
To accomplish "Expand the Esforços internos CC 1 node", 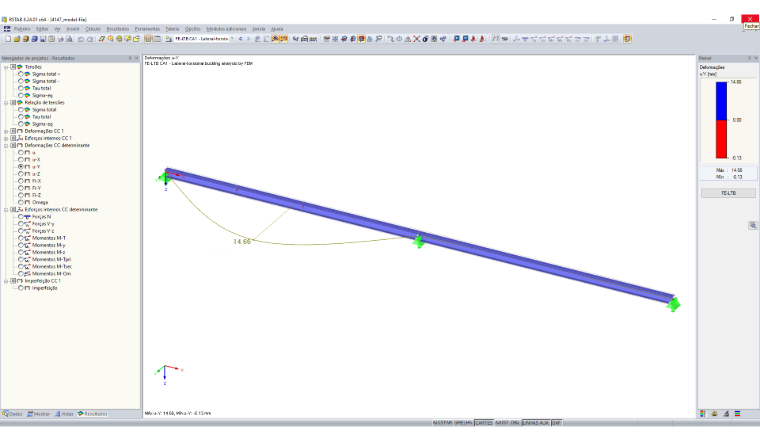I will (6, 138).
